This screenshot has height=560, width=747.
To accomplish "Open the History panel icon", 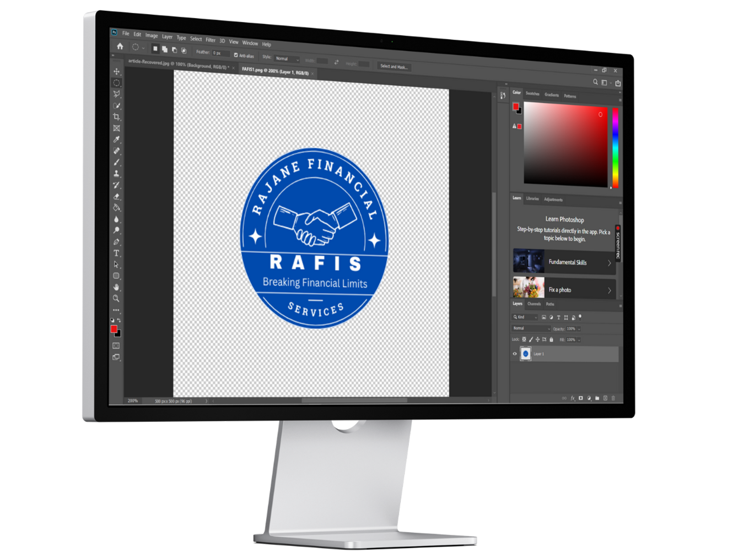I will tap(503, 95).
